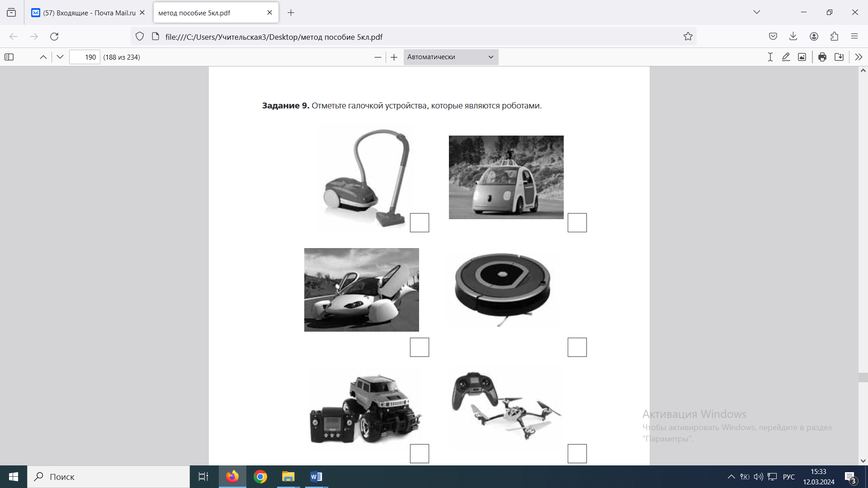Go to next PDF page

pos(60,57)
